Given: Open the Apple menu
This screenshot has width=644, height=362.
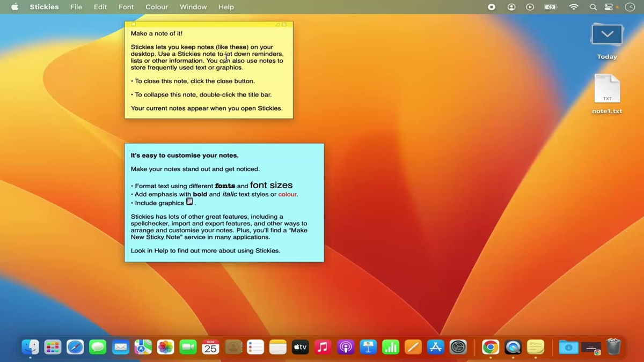Looking at the screenshot, I should 14,7.
